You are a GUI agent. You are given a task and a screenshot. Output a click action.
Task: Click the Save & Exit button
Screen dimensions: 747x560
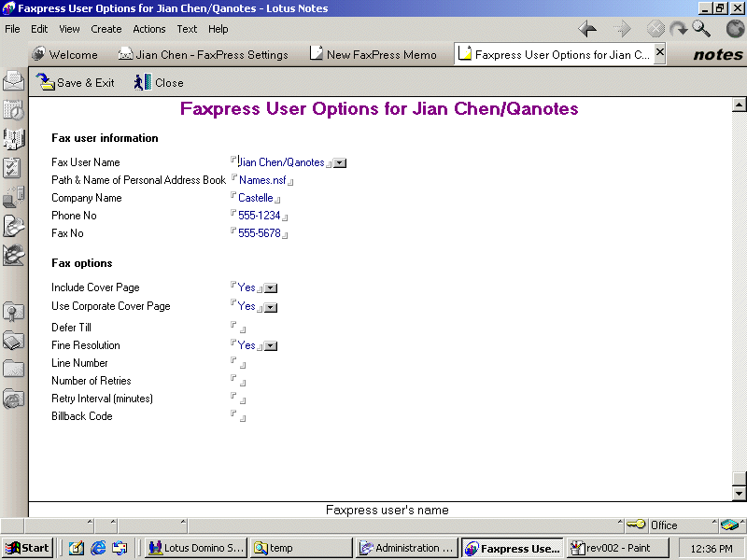[76, 83]
